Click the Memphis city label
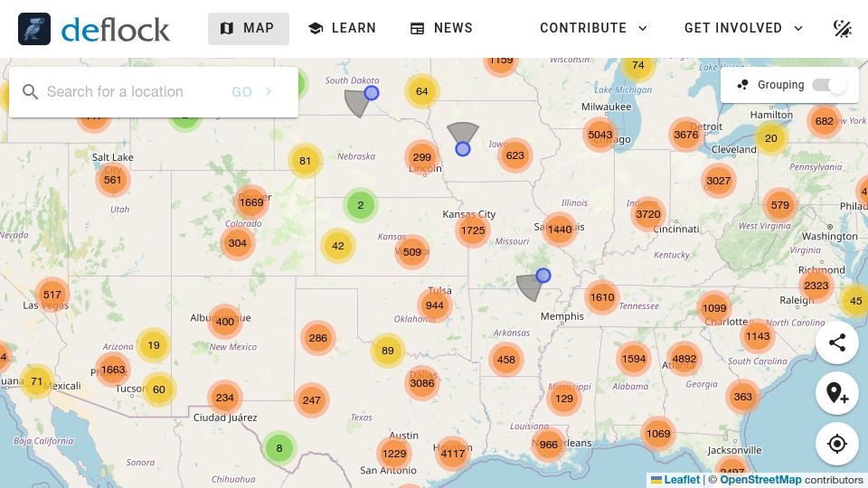The width and height of the screenshot is (868, 488). pyautogui.click(x=561, y=316)
